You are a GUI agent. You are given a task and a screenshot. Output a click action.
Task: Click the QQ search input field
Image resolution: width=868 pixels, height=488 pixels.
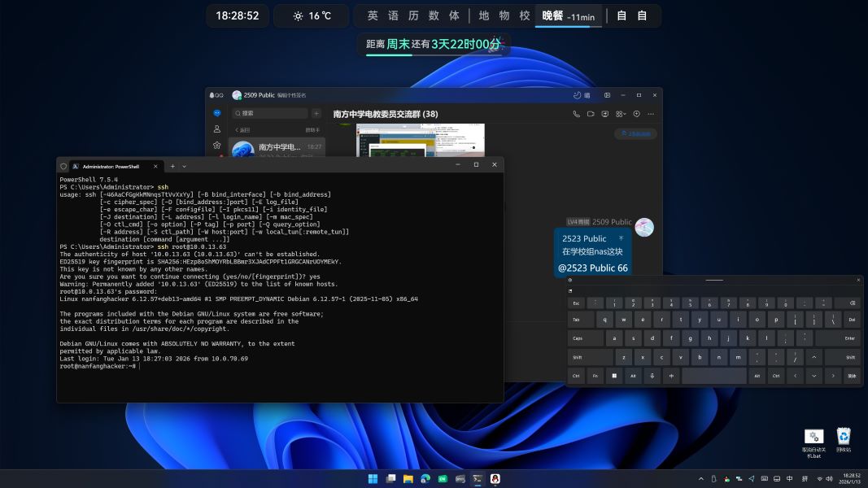(271, 114)
